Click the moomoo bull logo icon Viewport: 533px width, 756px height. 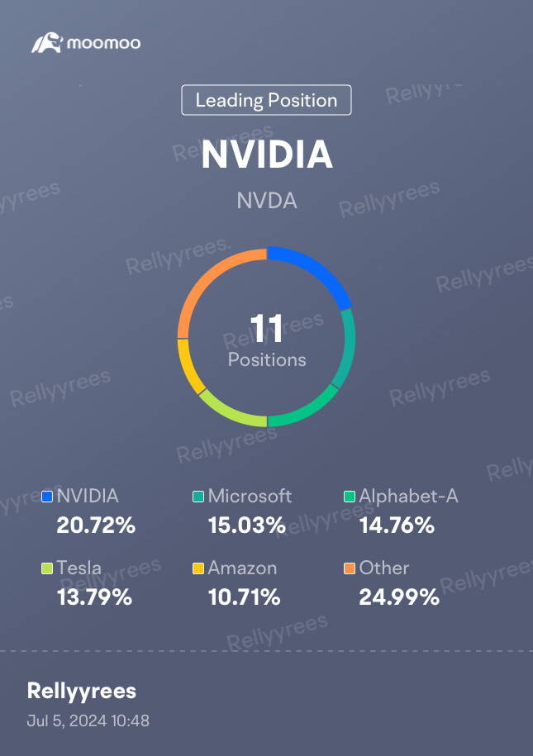pos(47,43)
